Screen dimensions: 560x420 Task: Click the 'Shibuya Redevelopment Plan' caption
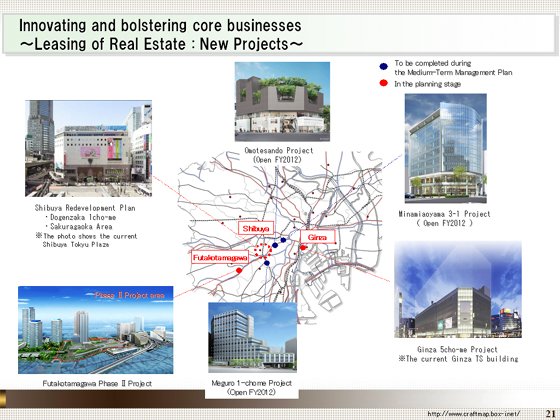pos(85,208)
